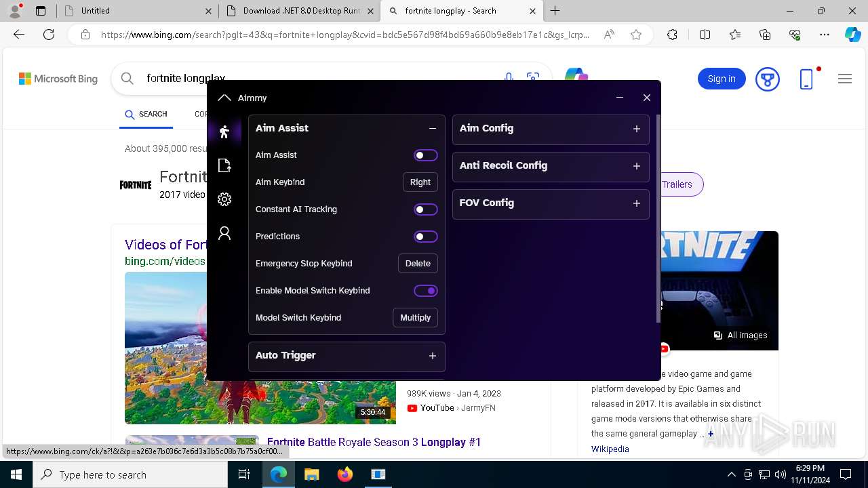
Task: Reload the Bing page
Action: (x=49, y=35)
